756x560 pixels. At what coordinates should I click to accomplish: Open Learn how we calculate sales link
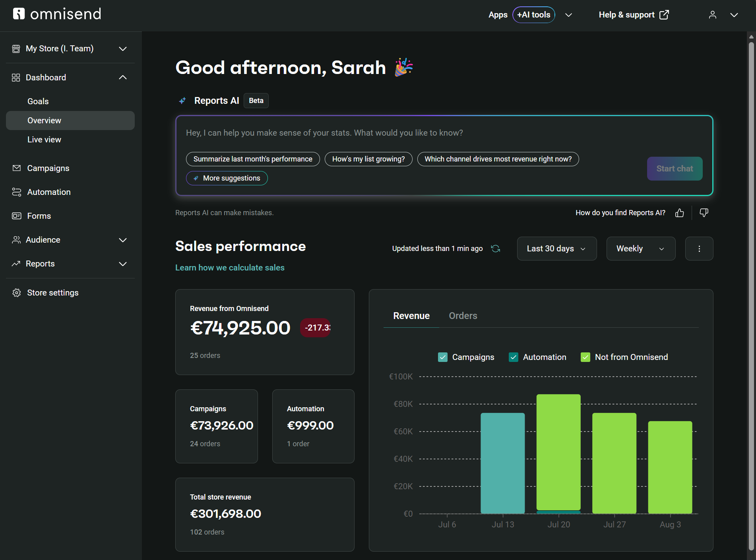[230, 268]
